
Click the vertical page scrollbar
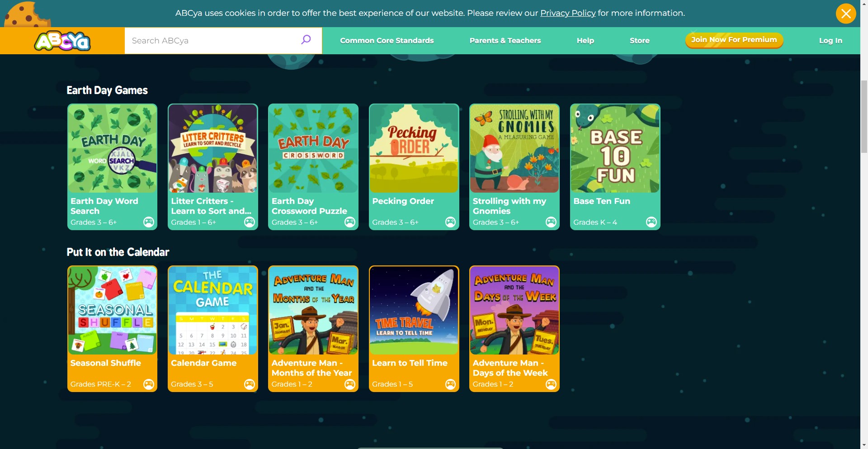click(x=864, y=117)
